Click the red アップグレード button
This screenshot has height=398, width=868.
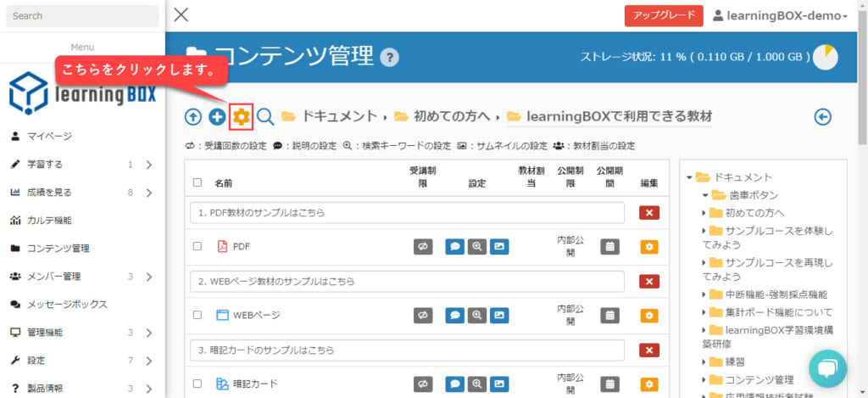(663, 16)
